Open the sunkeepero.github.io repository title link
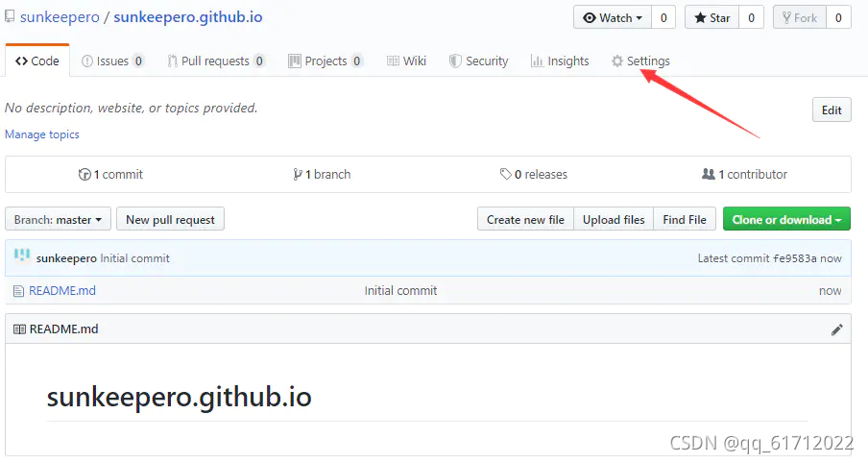Viewport: 868px width, 463px height. click(x=188, y=17)
